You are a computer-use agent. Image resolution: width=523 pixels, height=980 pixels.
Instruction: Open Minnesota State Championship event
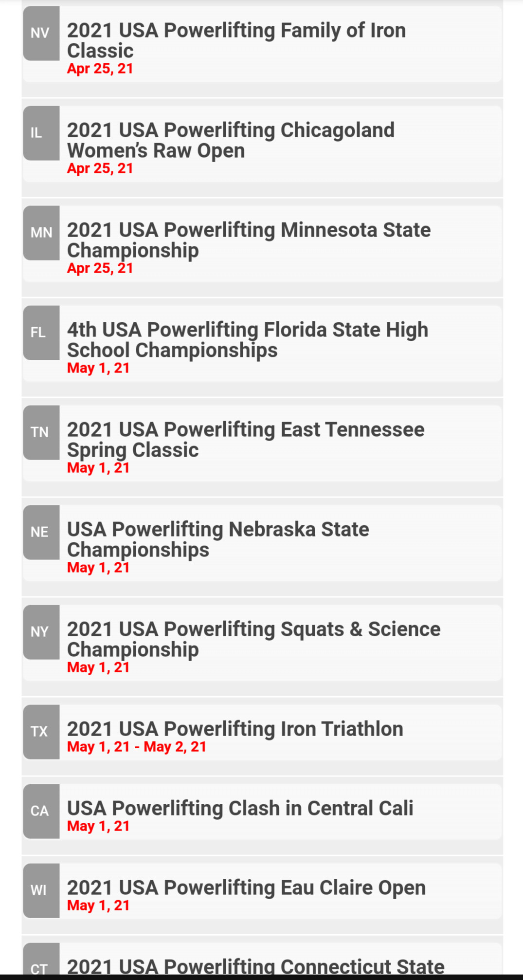pyautogui.click(x=249, y=240)
